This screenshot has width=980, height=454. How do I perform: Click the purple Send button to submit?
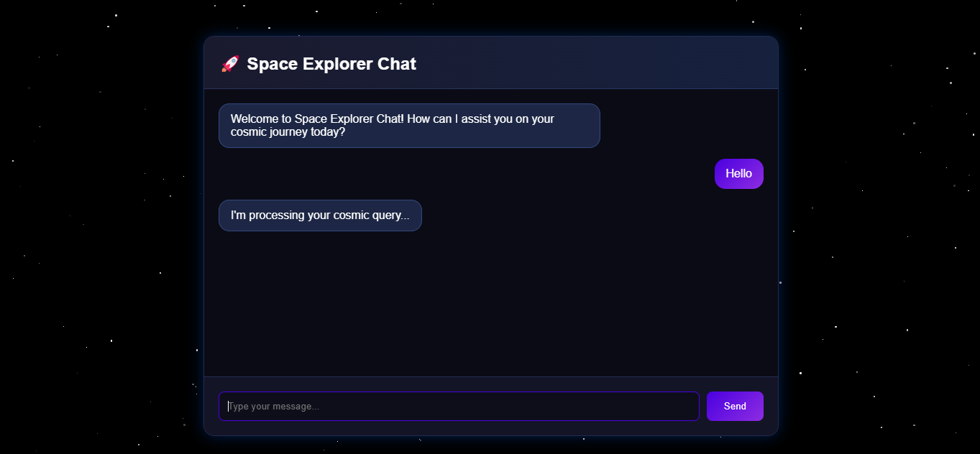point(734,406)
